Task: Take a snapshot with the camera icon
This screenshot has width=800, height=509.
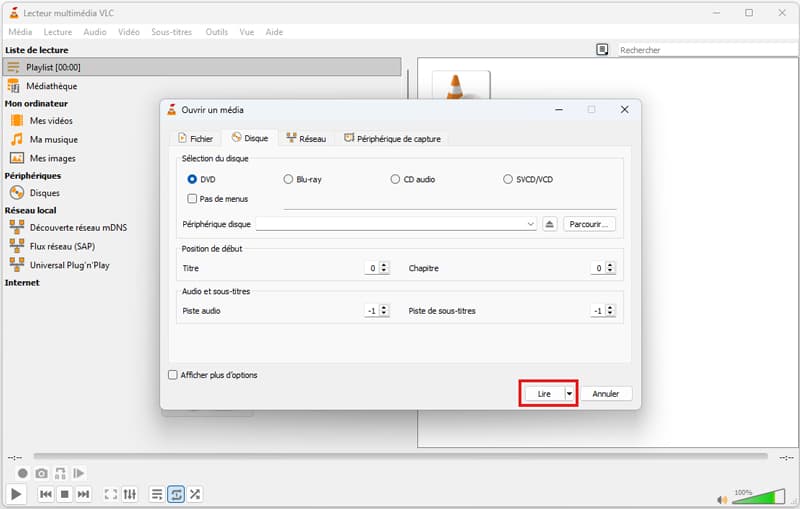Action: pos(41,473)
